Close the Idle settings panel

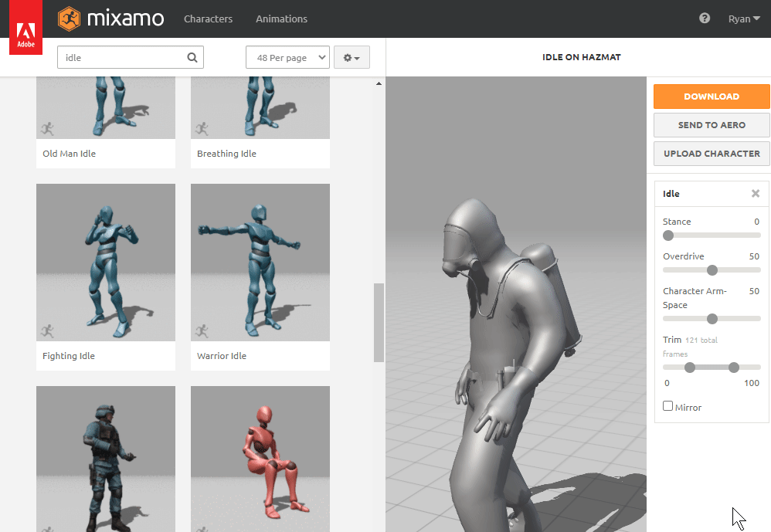click(x=756, y=194)
